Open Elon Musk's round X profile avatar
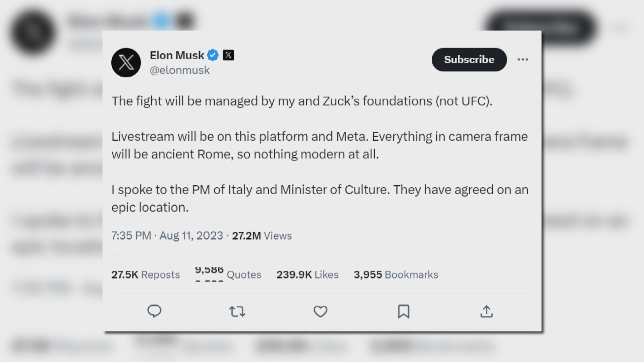Viewport: 644px width, 362px height. click(126, 63)
